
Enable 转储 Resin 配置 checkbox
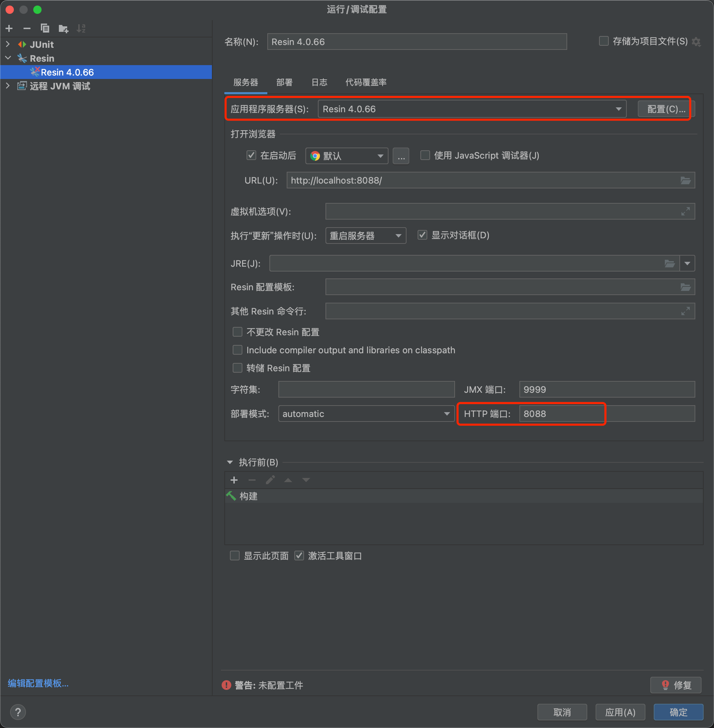click(x=238, y=368)
